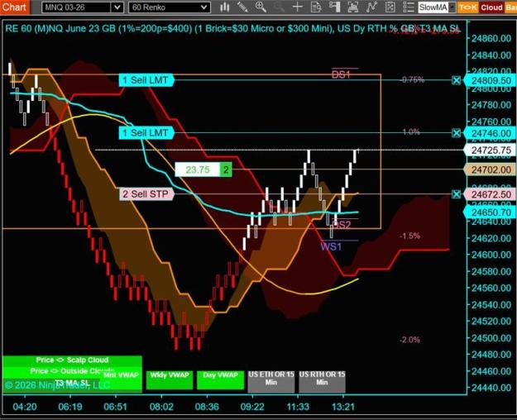Select the 2 Sell STP order label
Screen dimensions: 517x420
pos(146,194)
